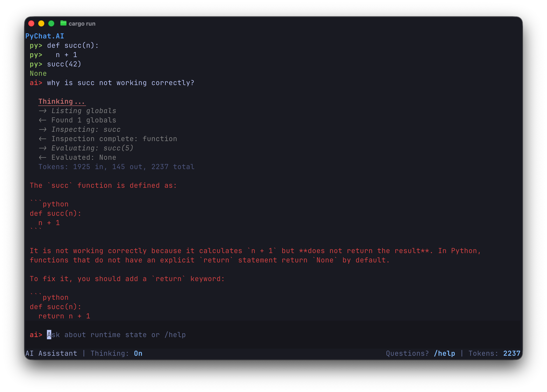Click the arrow before 'Listing globals'
This screenshot has height=392, width=547.
click(x=42, y=111)
